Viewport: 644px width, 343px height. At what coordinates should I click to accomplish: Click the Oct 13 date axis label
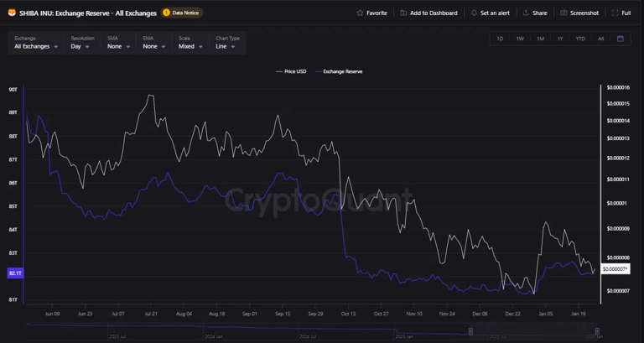pos(348,314)
